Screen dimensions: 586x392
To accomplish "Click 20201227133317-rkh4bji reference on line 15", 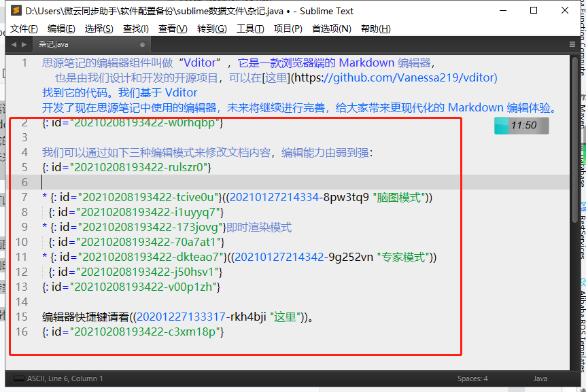I will point(201,317).
